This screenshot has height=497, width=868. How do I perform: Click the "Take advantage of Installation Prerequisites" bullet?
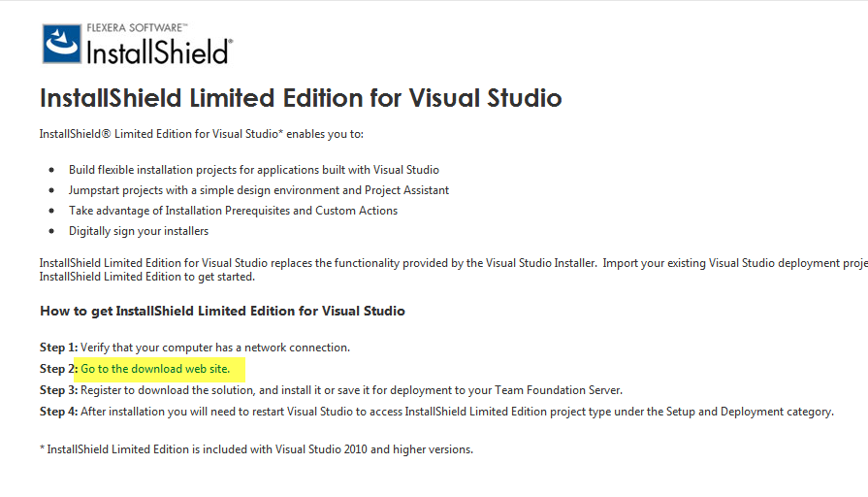(x=233, y=211)
